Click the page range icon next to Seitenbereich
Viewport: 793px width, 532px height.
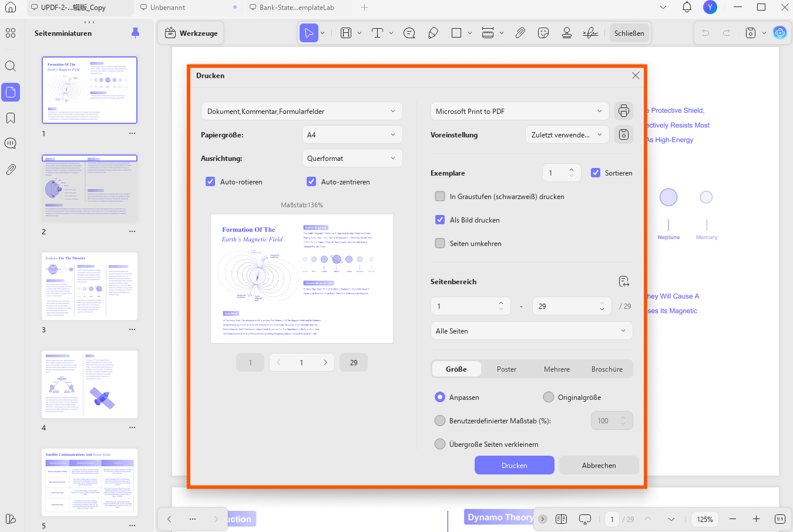(x=624, y=282)
